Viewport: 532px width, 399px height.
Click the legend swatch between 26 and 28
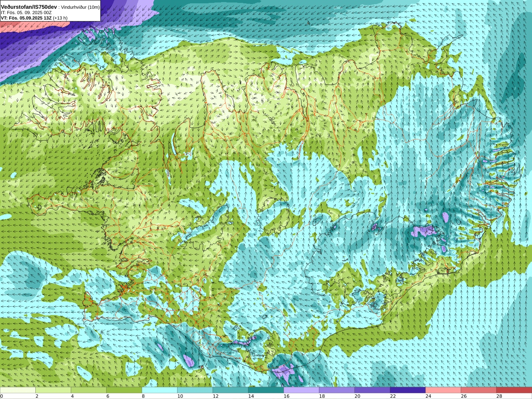point(478,390)
